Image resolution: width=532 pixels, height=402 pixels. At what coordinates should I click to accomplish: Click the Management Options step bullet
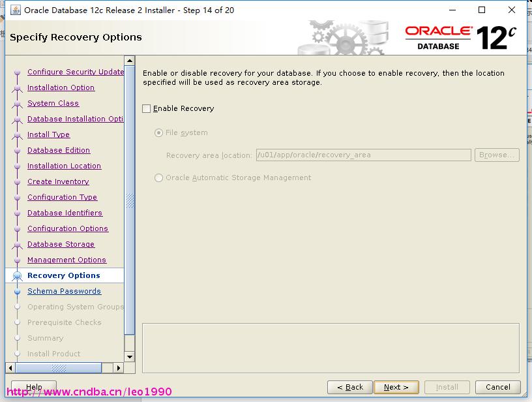click(x=18, y=260)
